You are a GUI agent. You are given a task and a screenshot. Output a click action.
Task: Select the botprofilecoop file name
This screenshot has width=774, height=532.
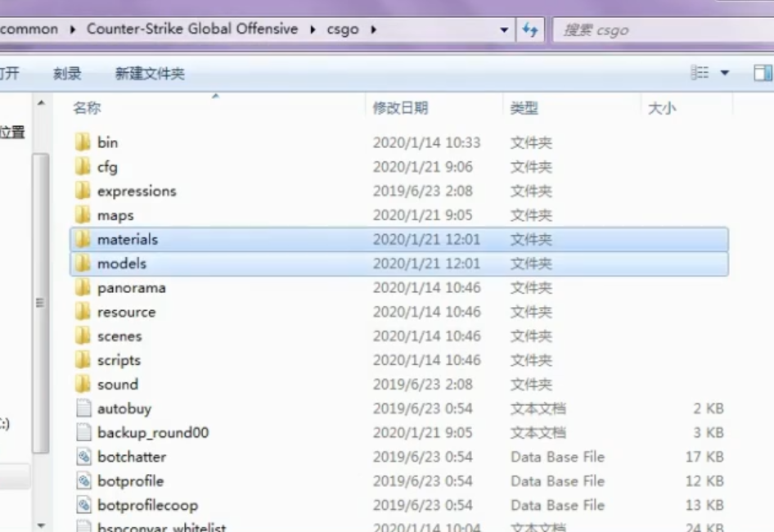(x=147, y=506)
